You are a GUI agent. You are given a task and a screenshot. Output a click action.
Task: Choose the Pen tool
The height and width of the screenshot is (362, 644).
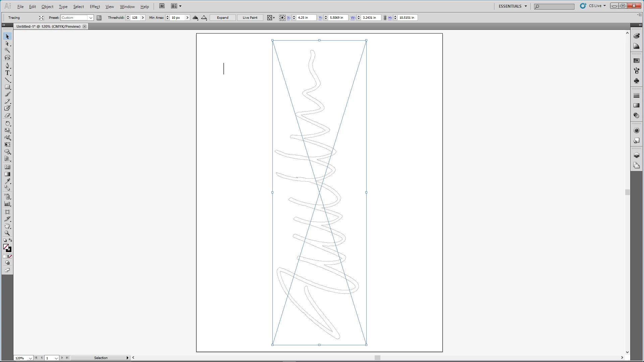(7, 66)
